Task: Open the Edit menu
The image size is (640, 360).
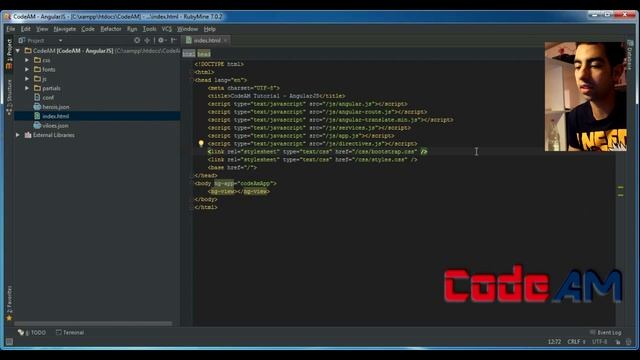Action: tap(26, 29)
